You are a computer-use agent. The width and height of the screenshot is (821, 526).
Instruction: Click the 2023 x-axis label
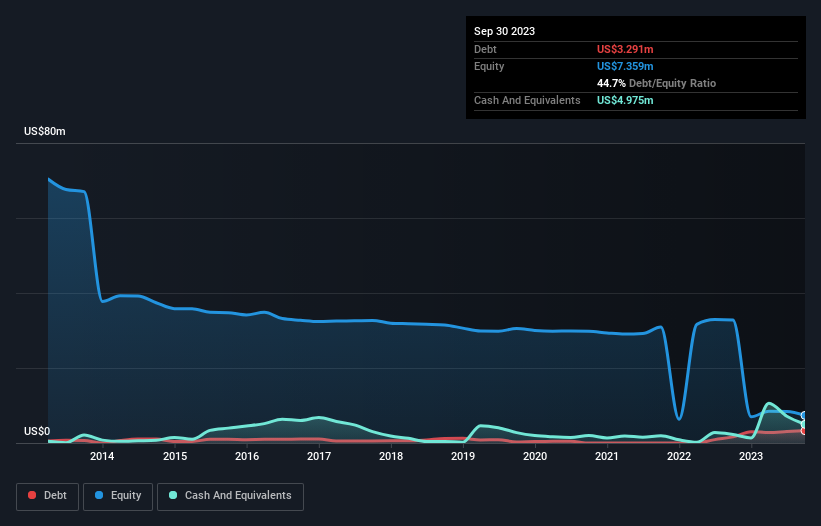pos(751,456)
